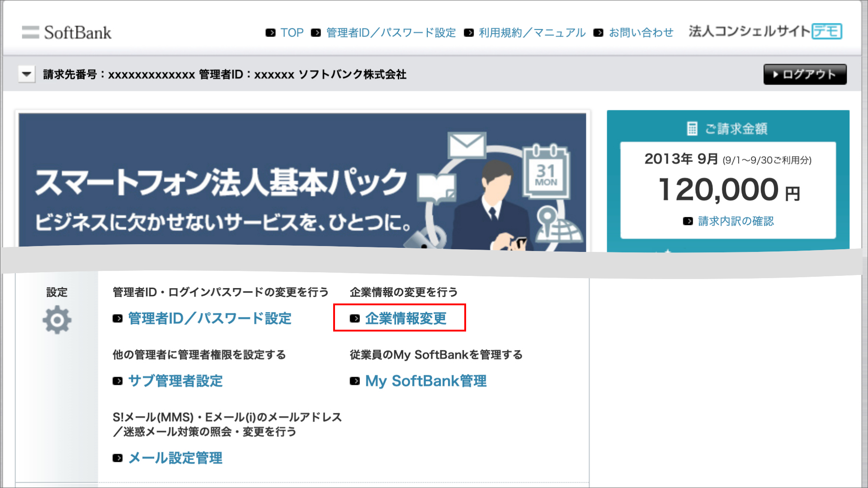Open the 請求内訳の確認 link
868x488 pixels.
pos(736,221)
